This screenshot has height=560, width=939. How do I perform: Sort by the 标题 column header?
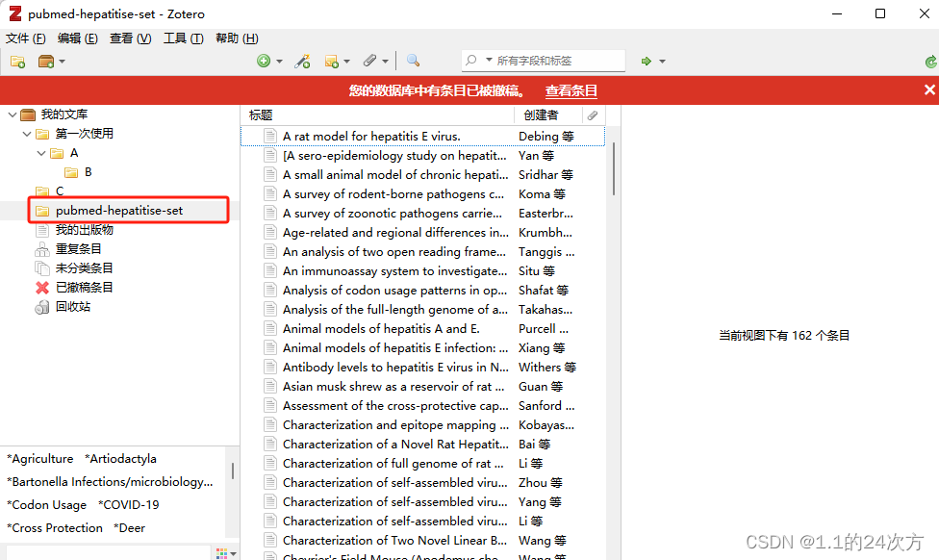click(377, 115)
